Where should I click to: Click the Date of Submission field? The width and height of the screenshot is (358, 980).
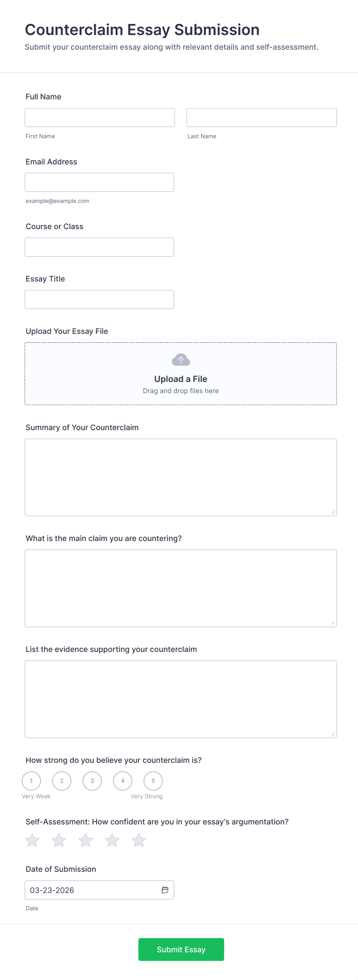tap(92, 890)
